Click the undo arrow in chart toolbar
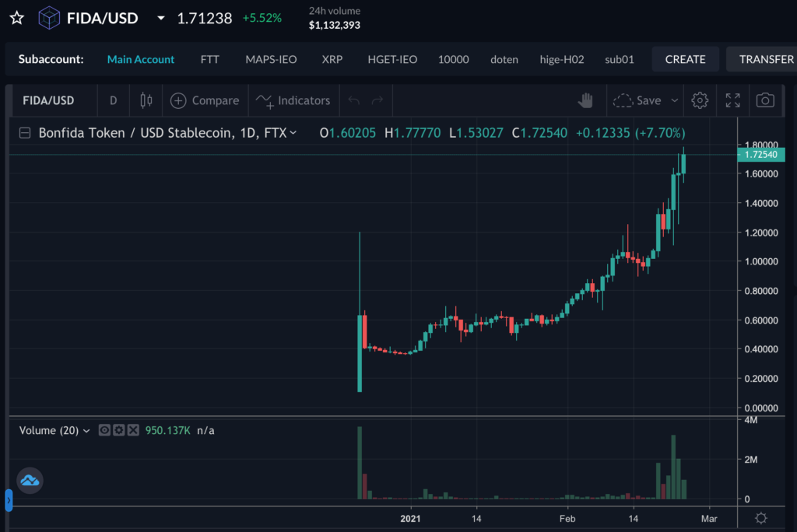Viewport: 797px width, 532px height. click(x=354, y=100)
